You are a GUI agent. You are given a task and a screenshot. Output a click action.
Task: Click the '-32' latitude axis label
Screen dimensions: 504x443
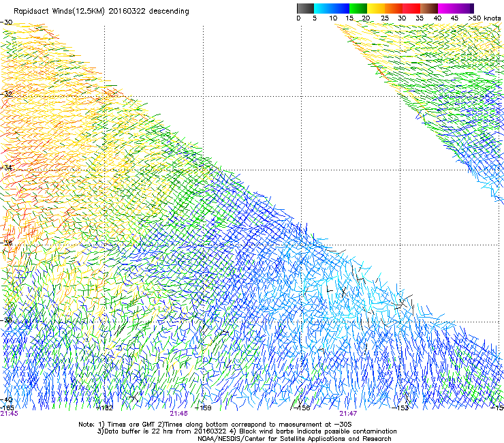(x=6, y=94)
